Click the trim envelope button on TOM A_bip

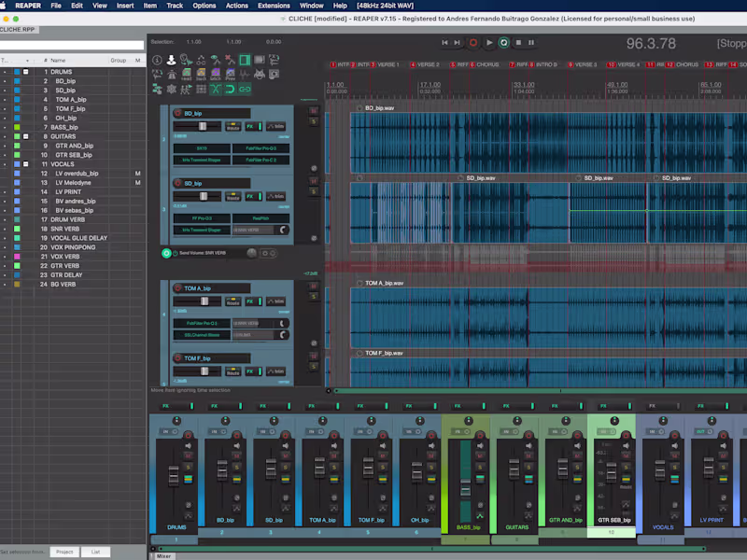pyautogui.click(x=276, y=301)
